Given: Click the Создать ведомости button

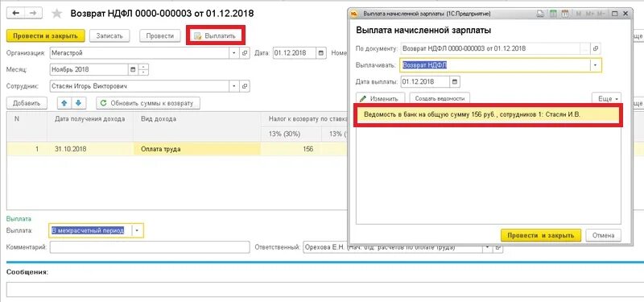Looking at the screenshot, I should coord(440,98).
